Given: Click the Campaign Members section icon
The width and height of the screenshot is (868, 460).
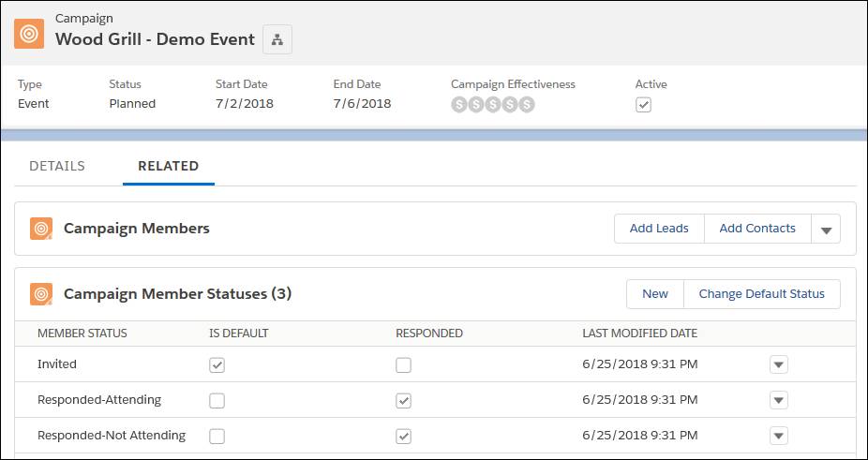Looking at the screenshot, I should [41, 229].
